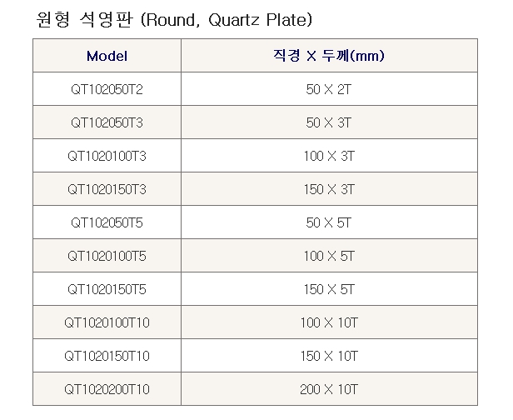Click the 200 X 10T size cell
This screenshot has height=420, width=513.
(x=329, y=389)
